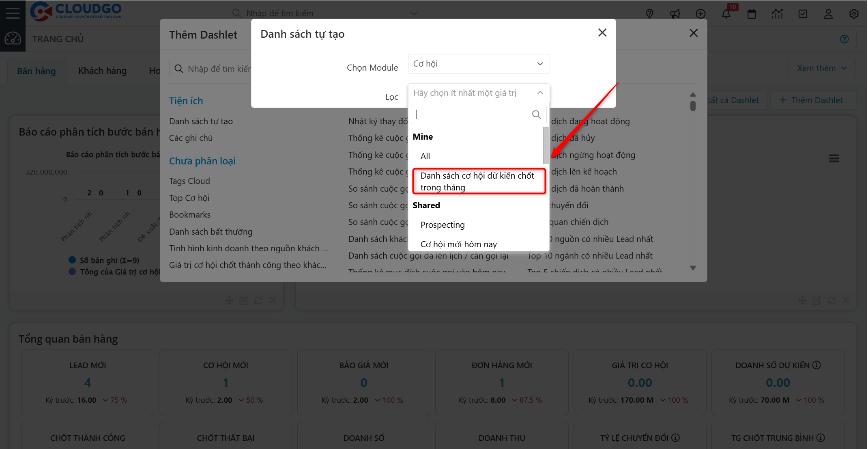Image resolution: width=868 pixels, height=449 pixels.
Task: Open the user profile icon
Action: point(829,13)
